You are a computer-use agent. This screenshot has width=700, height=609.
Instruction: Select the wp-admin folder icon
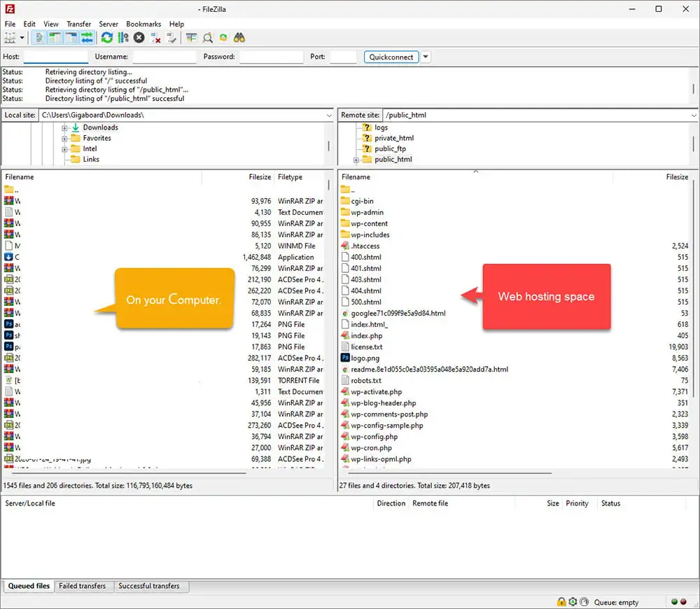(x=345, y=212)
